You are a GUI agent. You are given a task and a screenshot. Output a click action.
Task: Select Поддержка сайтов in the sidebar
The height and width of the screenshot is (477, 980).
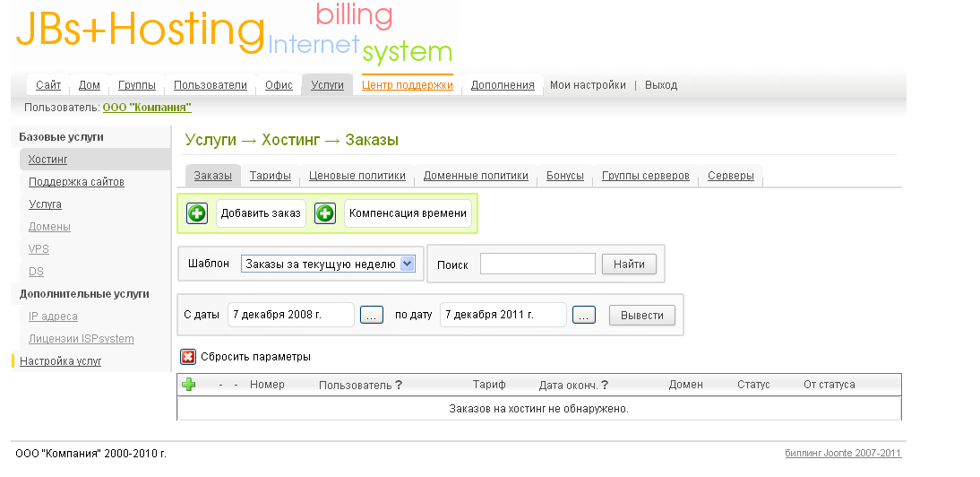pos(76,182)
